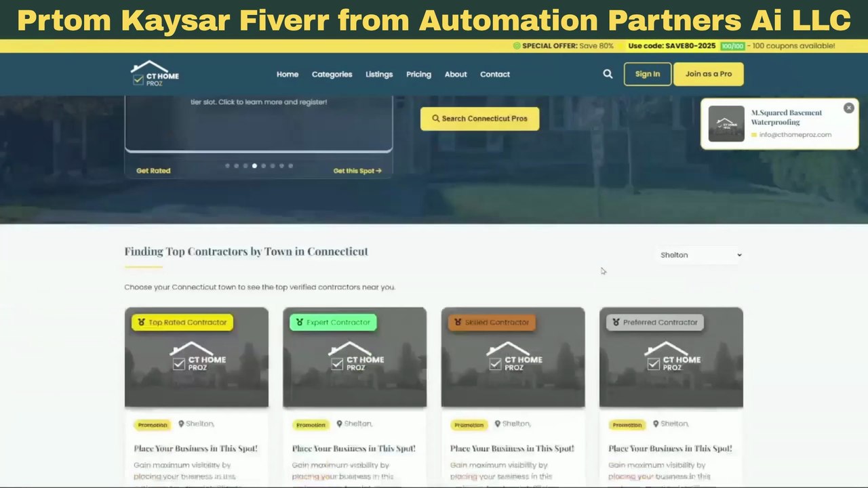Open the Categories menu
868x488 pixels.
332,75
